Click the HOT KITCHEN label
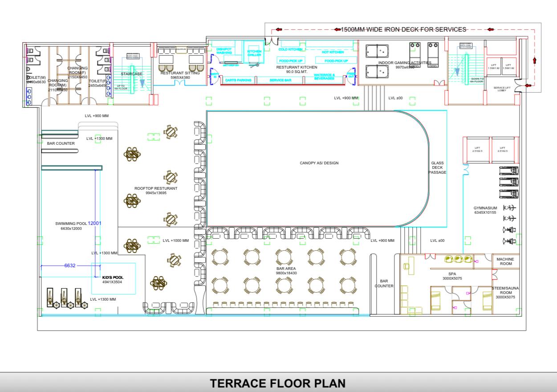Screen dimensions: 557x392 [x=332, y=52]
